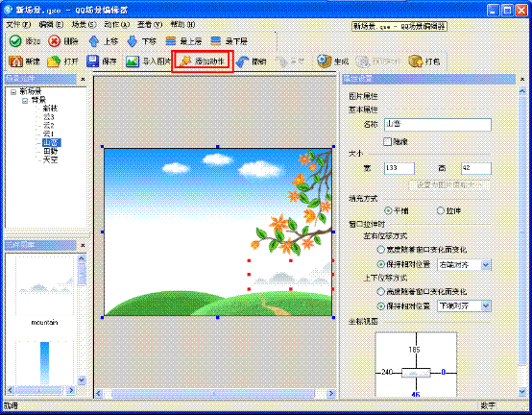This screenshot has width=532, height=415.
Task: Click the green checkmark 添加 toolbar icon
Action: coord(15,41)
